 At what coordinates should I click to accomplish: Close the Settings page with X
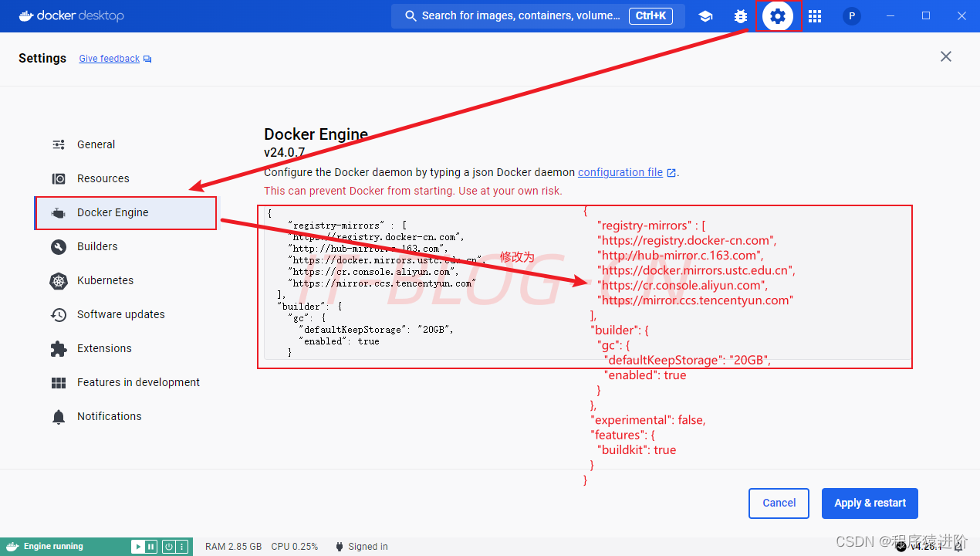(946, 56)
